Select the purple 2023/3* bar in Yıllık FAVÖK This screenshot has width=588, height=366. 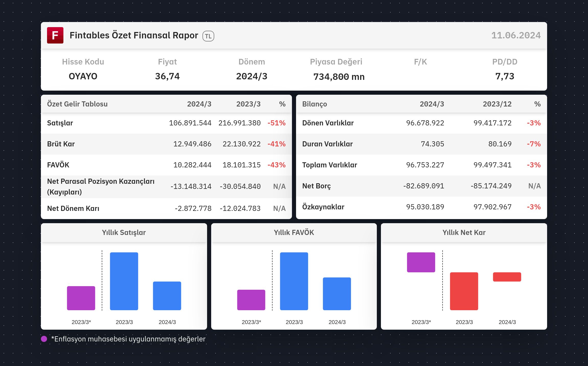point(251,300)
